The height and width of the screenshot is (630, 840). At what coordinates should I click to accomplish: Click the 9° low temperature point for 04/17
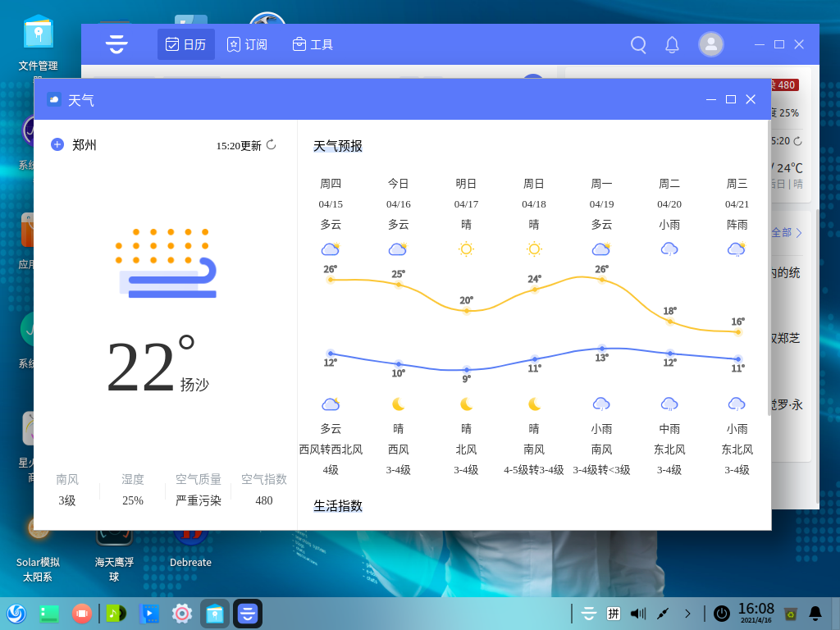[x=466, y=370]
